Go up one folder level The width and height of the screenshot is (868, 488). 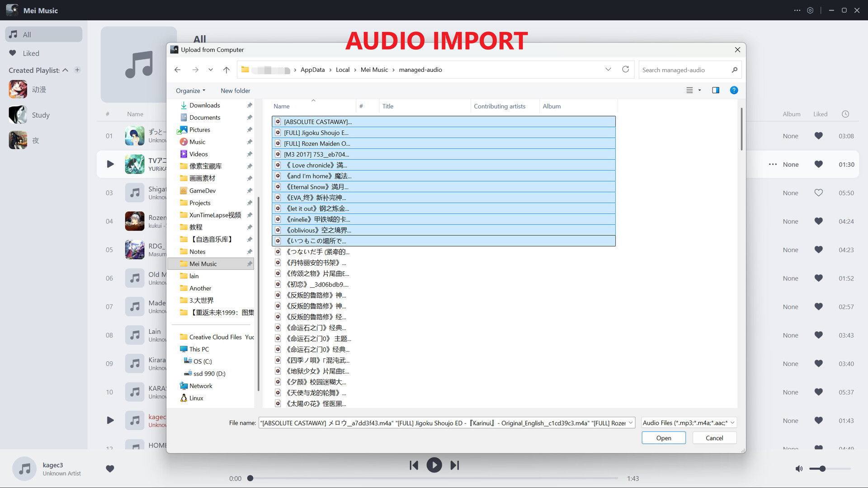[x=226, y=70]
